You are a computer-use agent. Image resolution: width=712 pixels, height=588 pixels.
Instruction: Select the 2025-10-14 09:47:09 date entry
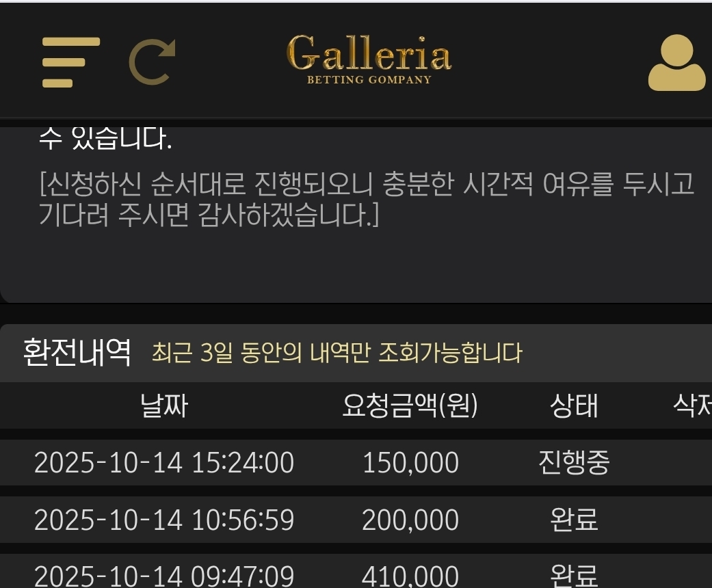163,576
